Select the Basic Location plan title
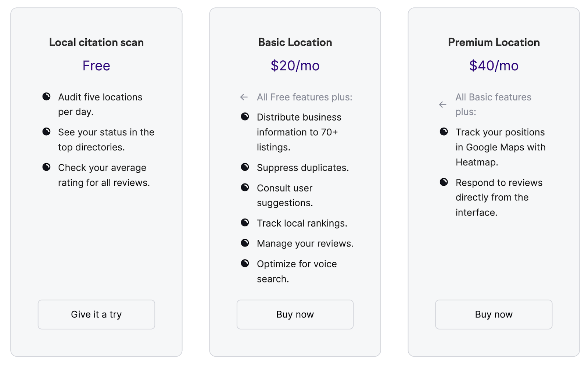This screenshot has width=588, height=367. click(x=295, y=42)
